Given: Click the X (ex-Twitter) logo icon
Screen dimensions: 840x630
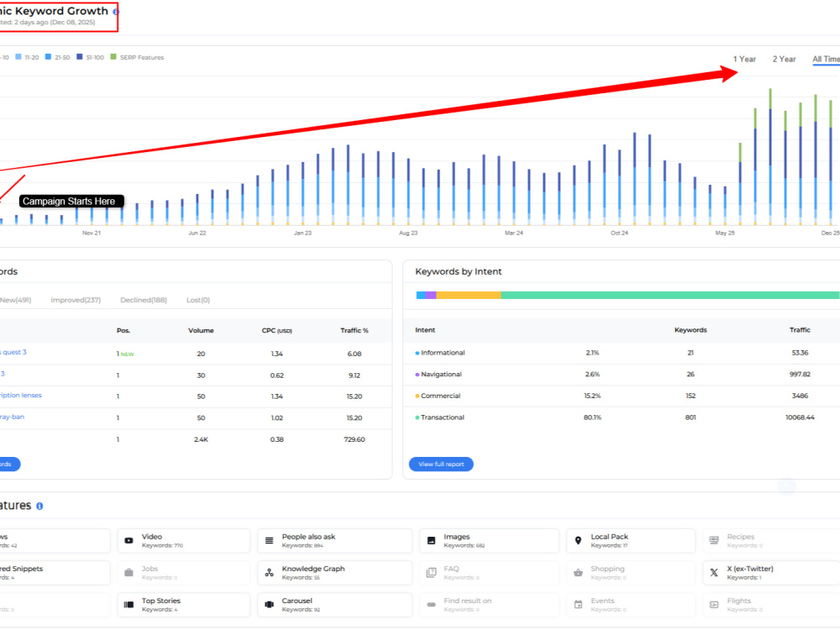Looking at the screenshot, I should click(714, 573).
